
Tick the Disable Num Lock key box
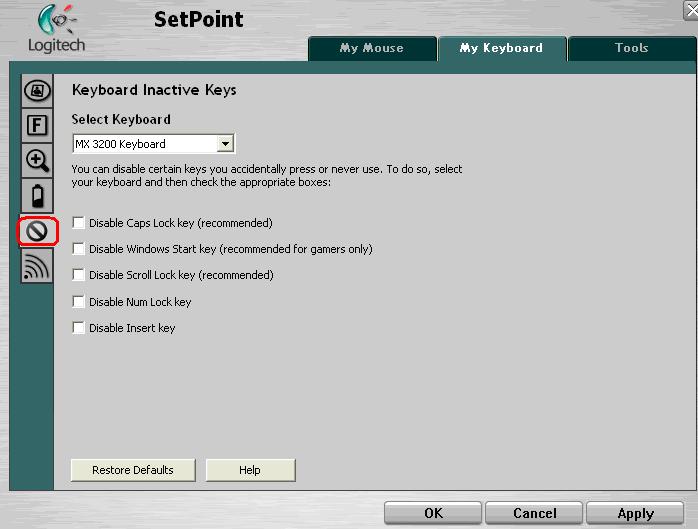[x=79, y=301]
